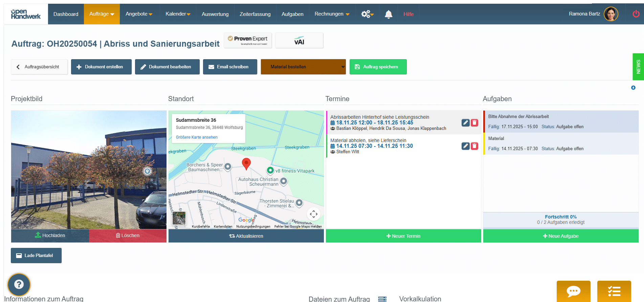Open the orange checklist widget
The height and width of the screenshot is (302, 644).
pyautogui.click(x=614, y=291)
